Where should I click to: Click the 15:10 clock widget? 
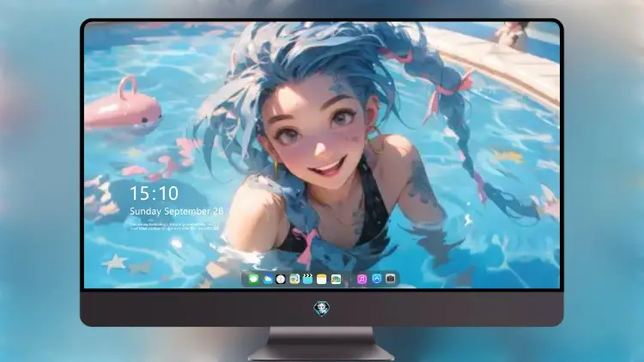(154, 193)
